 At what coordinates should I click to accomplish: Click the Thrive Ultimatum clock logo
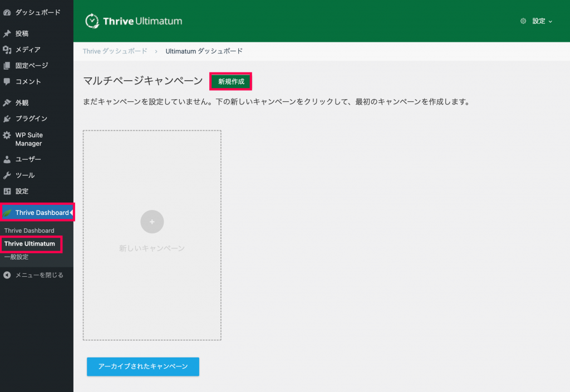[x=92, y=21]
